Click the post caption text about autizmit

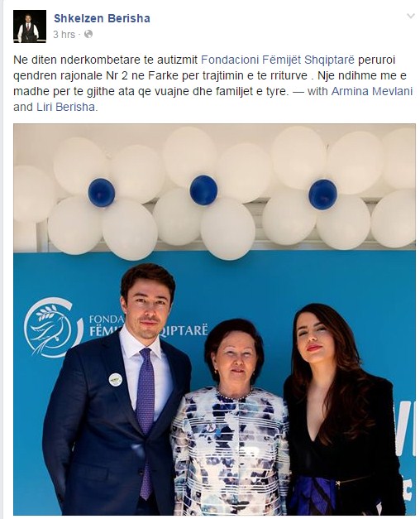[x=213, y=84]
